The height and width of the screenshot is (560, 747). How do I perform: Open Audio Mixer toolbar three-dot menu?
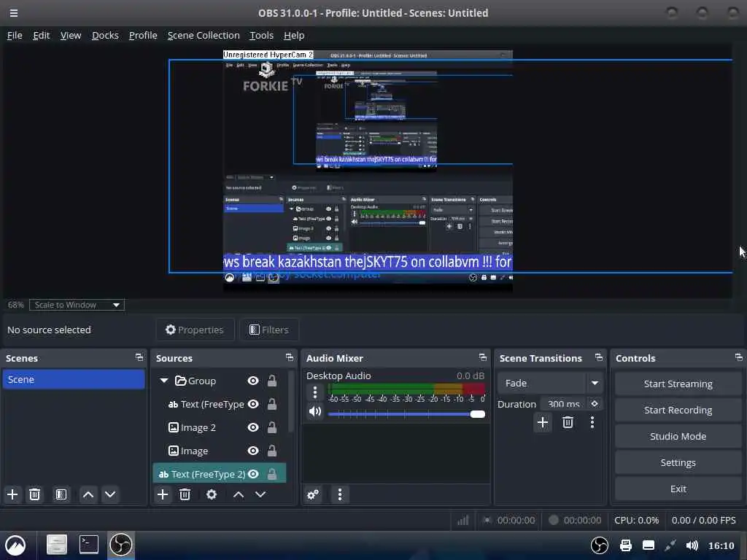tap(340, 494)
